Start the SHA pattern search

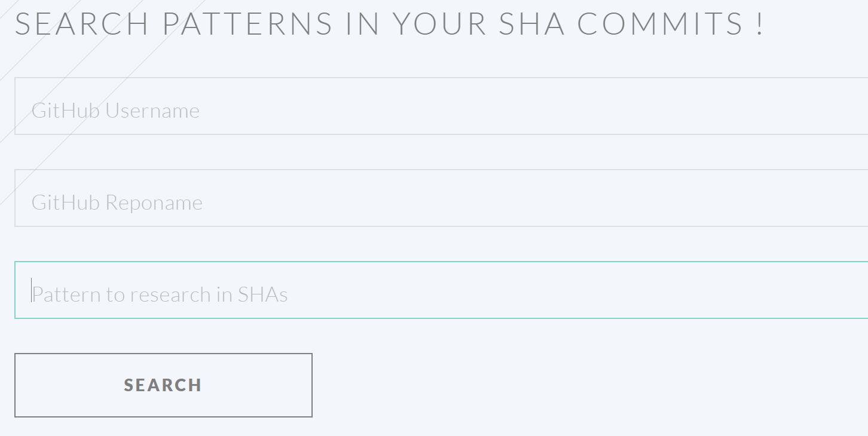(x=163, y=385)
